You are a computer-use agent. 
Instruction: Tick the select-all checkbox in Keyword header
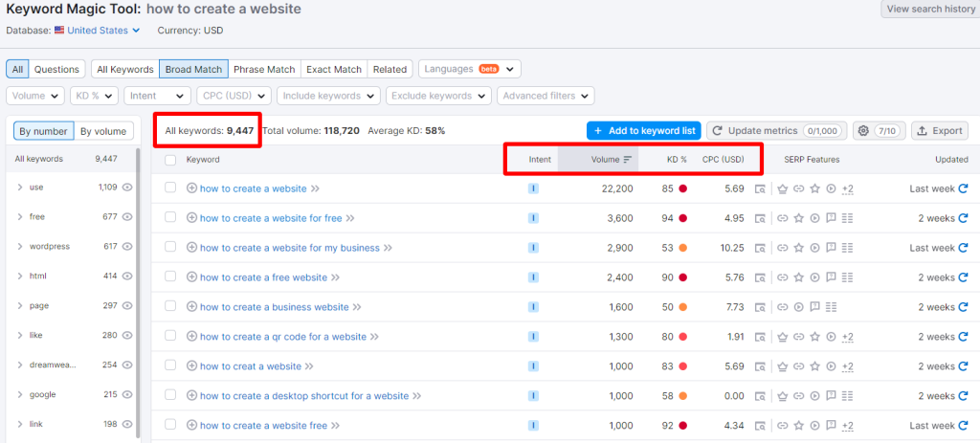coord(170,160)
